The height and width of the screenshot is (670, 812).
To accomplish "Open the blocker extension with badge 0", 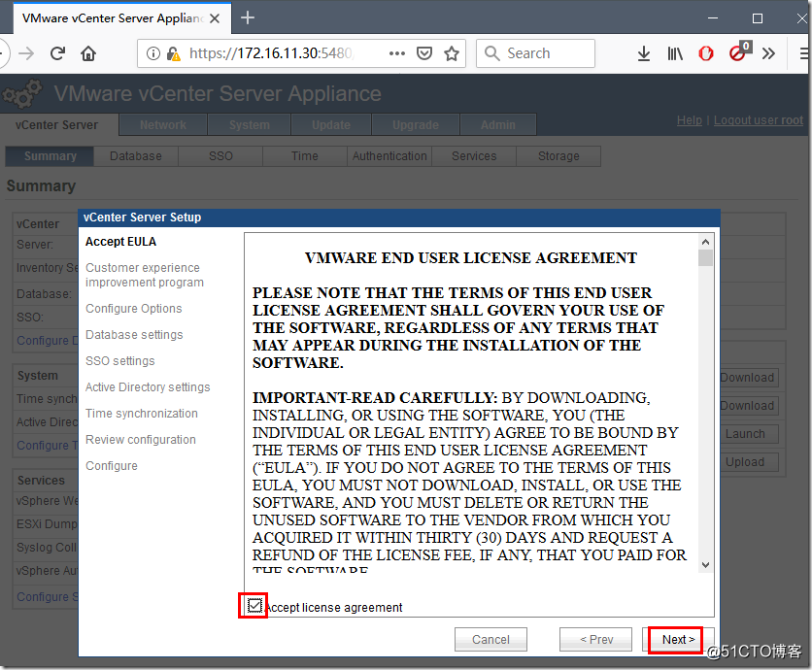I will [739, 51].
